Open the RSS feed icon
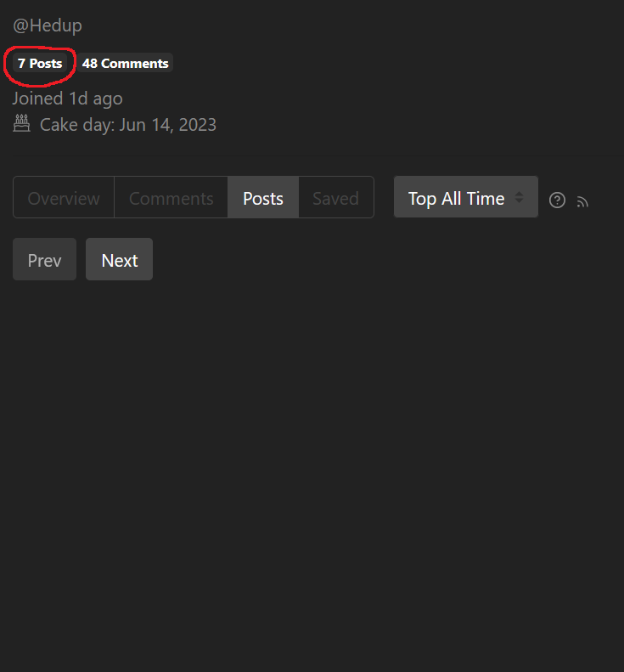The width and height of the screenshot is (624, 672). pos(582,201)
